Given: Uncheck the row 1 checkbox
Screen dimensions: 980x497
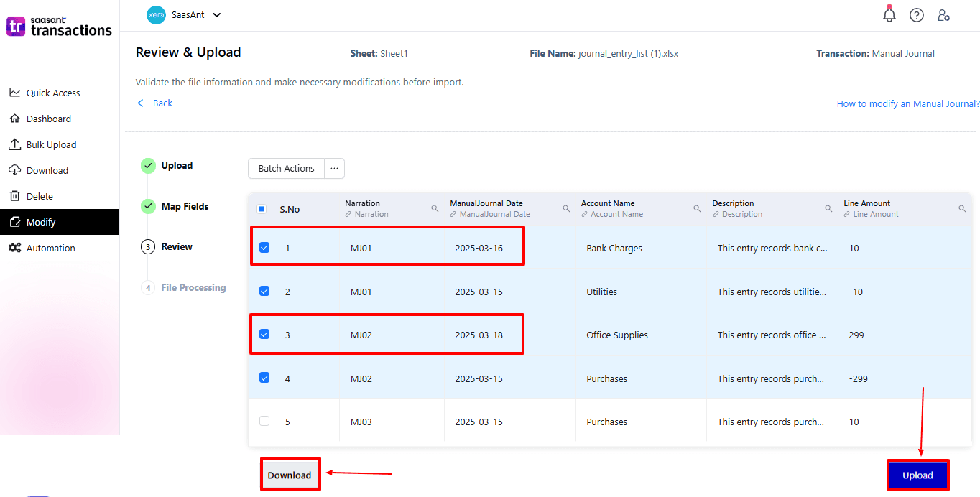Looking at the screenshot, I should click(x=264, y=248).
